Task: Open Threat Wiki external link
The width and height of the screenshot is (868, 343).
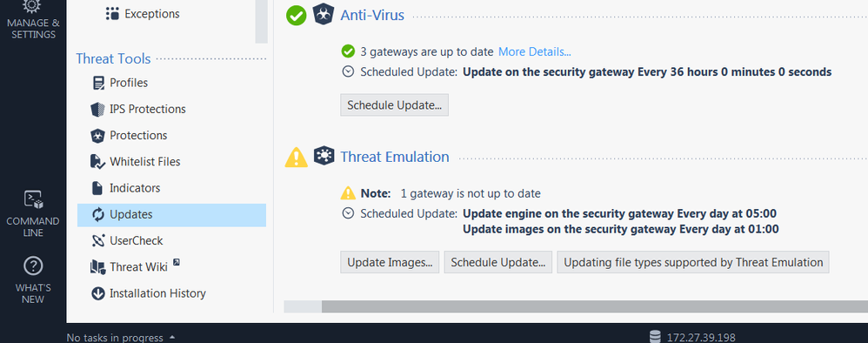Action: click(x=136, y=266)
